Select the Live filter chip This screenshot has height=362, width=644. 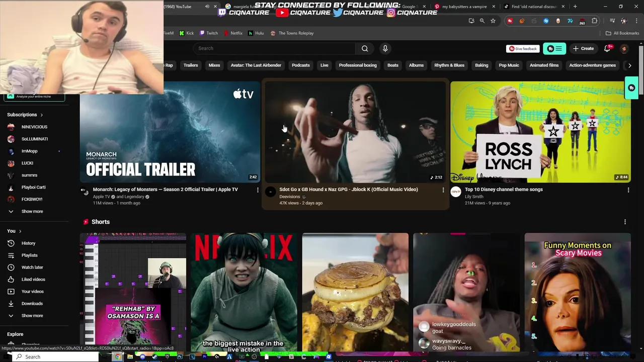click(325, 65)
